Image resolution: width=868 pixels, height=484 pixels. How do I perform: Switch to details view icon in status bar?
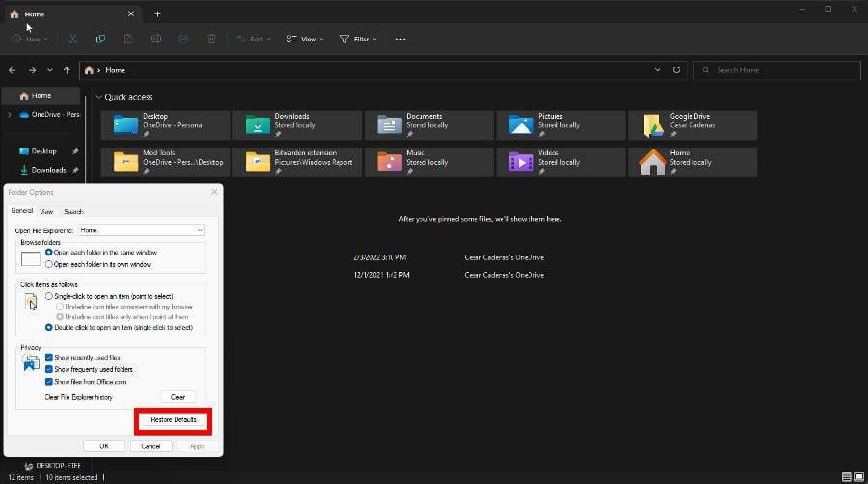tap(847, 477)
